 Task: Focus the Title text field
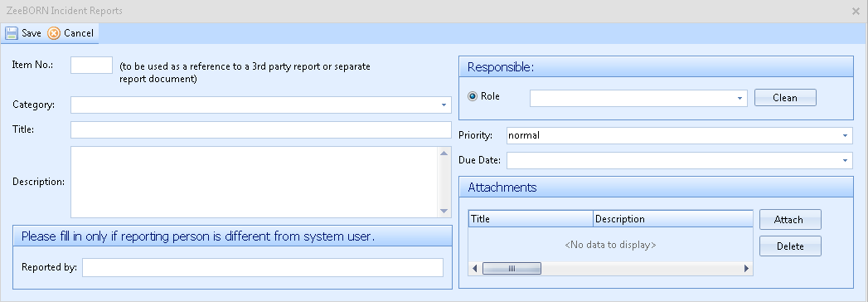click(261, 129)
